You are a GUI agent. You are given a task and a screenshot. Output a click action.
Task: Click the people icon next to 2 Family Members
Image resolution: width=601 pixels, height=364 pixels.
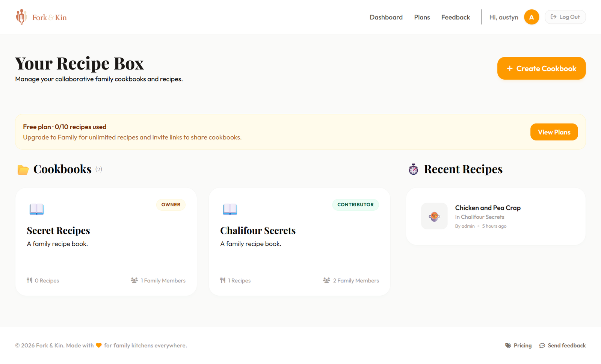[326, 280]
